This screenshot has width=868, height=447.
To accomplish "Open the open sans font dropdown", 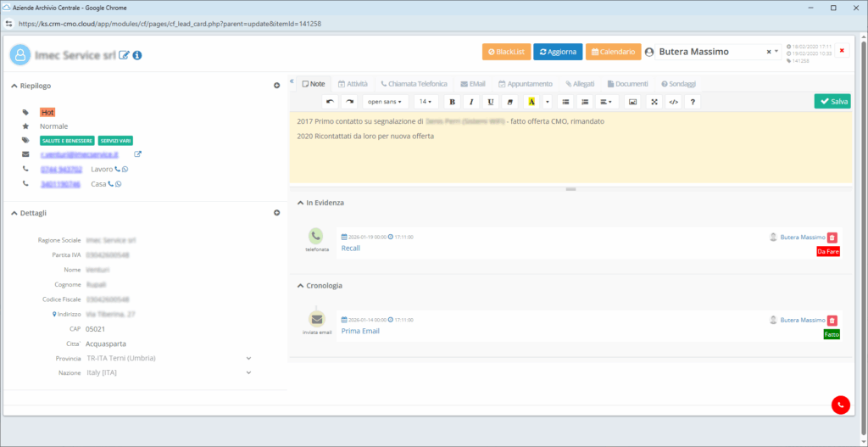I will coord(385,102).
